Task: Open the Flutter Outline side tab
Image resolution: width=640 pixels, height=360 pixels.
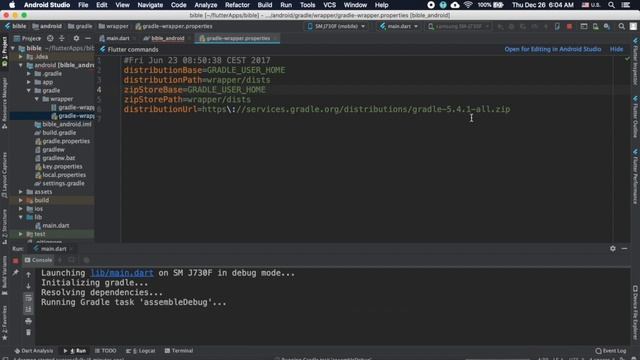Action: (636, 116)
